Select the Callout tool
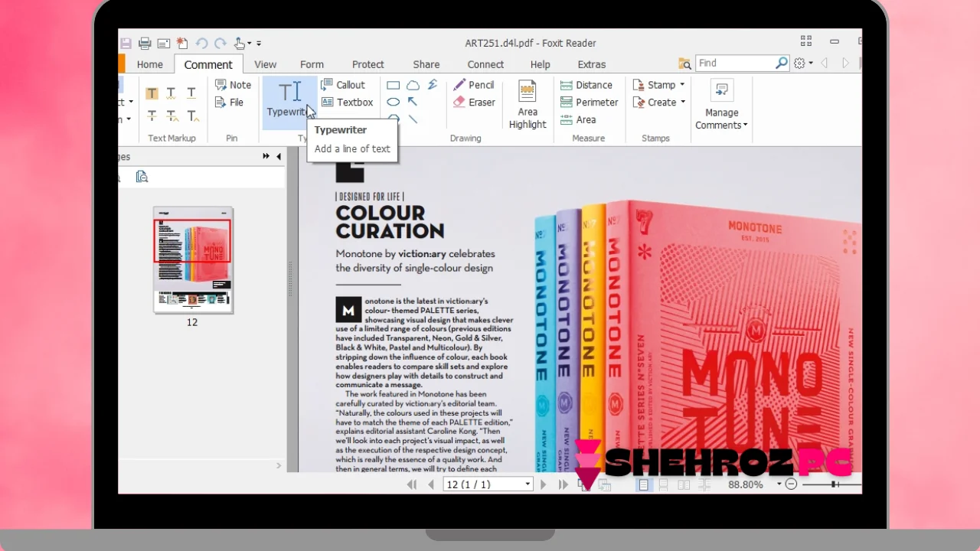Screen dimensions: 980x551 coord(342,85)
